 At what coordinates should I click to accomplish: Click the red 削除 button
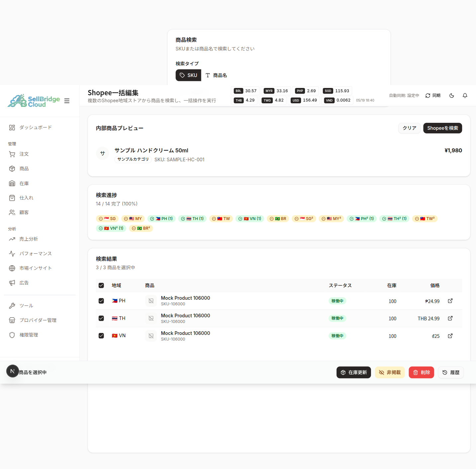[421, 372]
